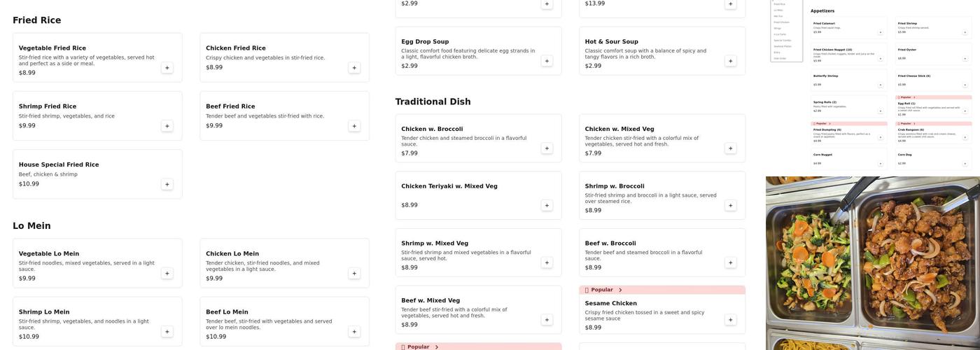The width and height of the screenshot is (980, 350).
Task: Add House Special Fried Rice to order
Action: (167, 184)
